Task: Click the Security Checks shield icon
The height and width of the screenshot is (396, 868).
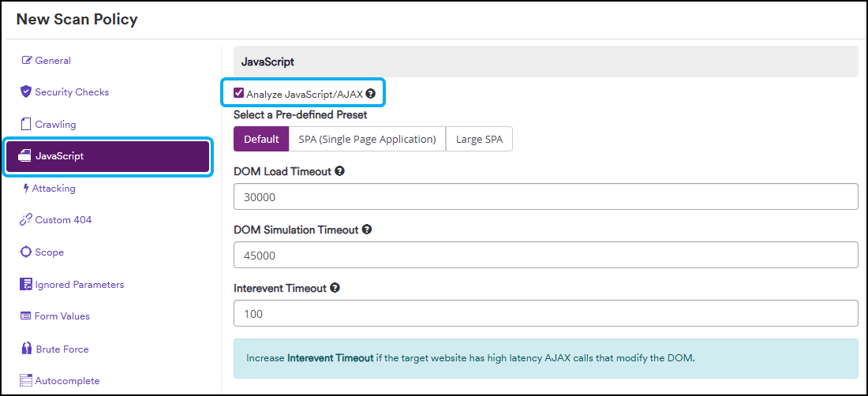Action: (25, 92)
